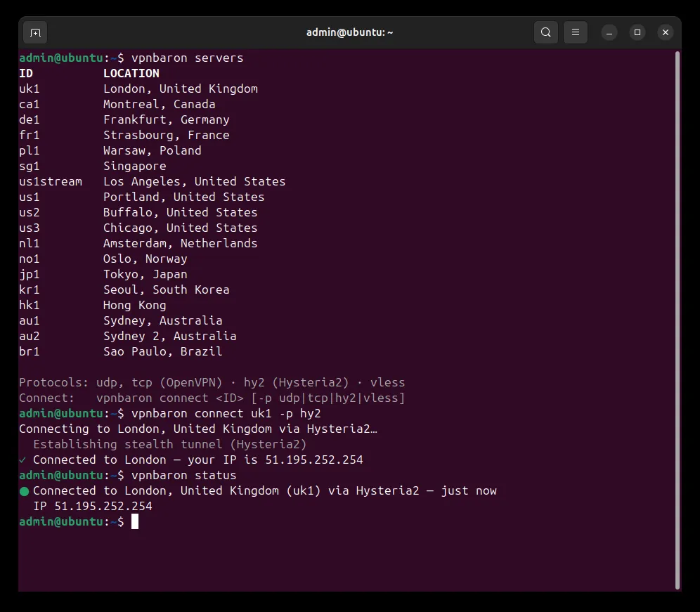Image resolution: width=700 pixels, height=612 pixels.
Task: Click server ID jp1
Action: click(x=30, y=275)
